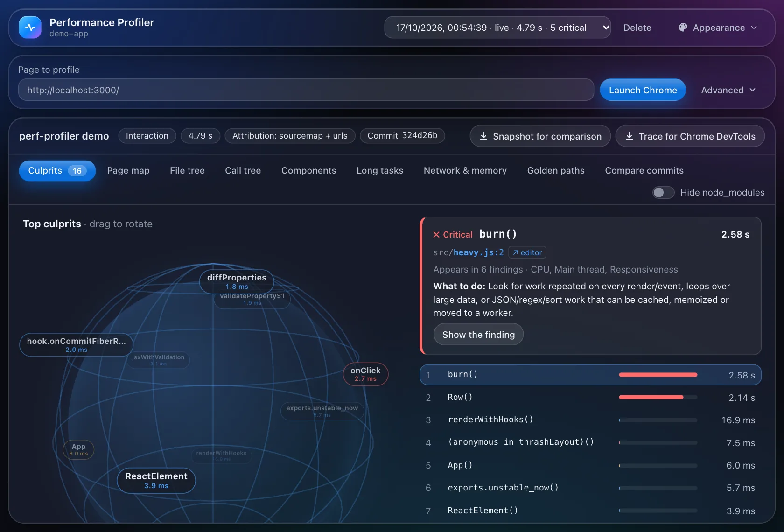Click the download icon in Trace for Chrome DevTools

629,136
